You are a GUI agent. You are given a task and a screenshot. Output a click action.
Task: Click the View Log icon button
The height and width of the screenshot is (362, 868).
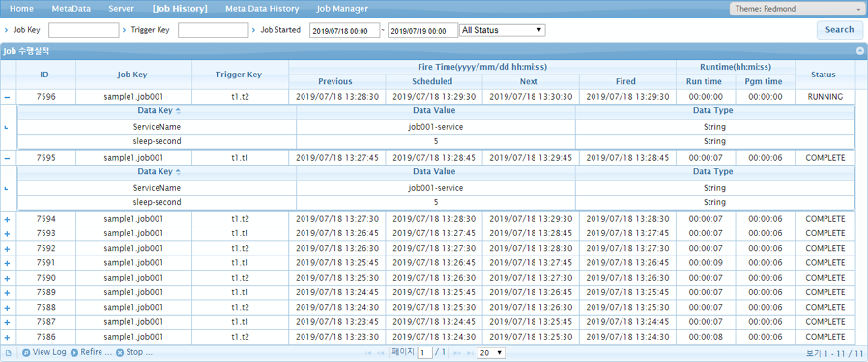coord(26,352)
